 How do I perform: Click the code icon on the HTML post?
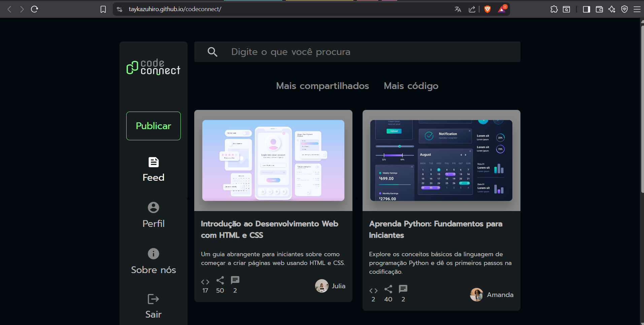(205, 282)
